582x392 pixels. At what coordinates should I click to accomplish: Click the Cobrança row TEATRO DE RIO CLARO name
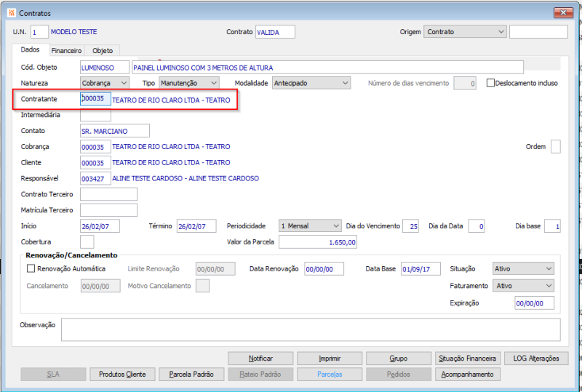(x=171, y=147)
